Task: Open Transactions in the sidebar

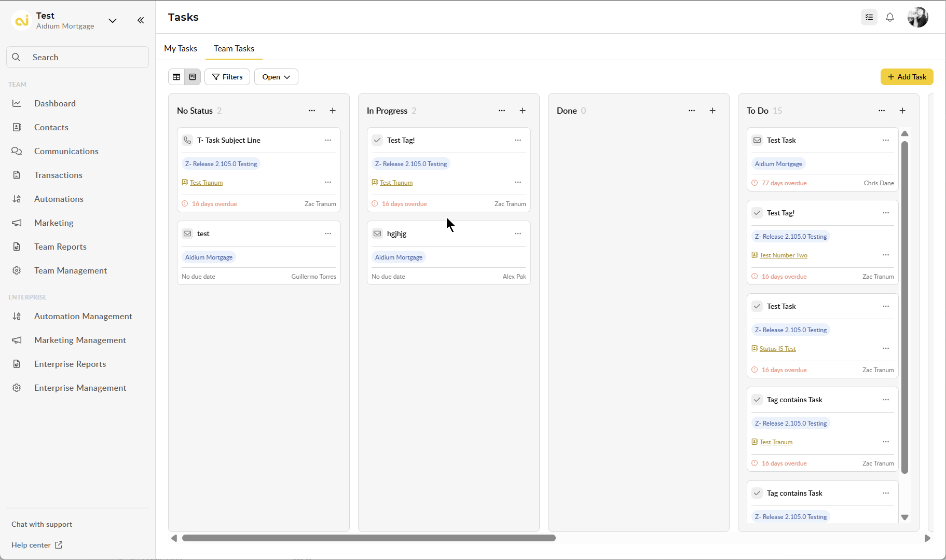Action: point(58,175)
